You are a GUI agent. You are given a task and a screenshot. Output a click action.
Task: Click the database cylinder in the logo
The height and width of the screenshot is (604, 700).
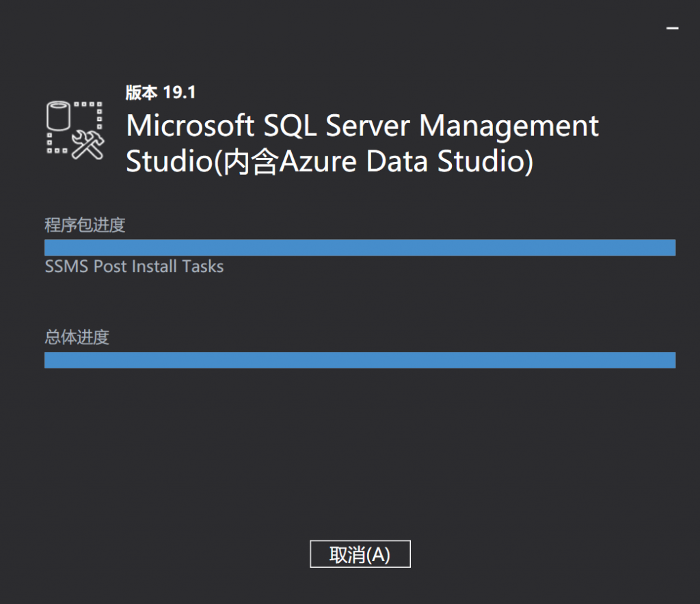tap(58, 116)
